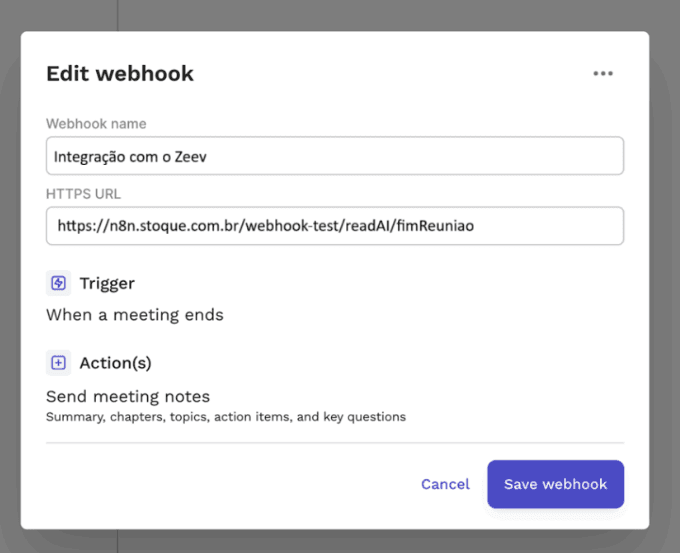This screenshot has width=680, height=553.
Task: Select the Trigger section heading
Action: 107,283
